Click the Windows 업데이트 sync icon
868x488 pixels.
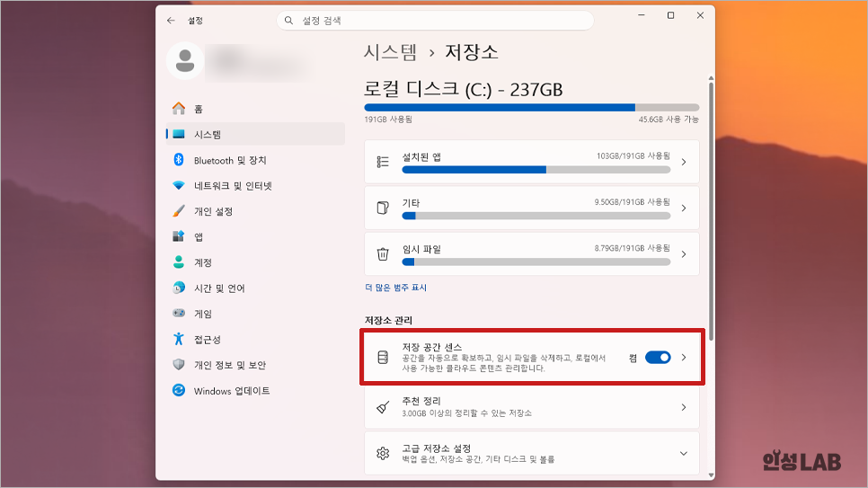(x=178, y=390)
